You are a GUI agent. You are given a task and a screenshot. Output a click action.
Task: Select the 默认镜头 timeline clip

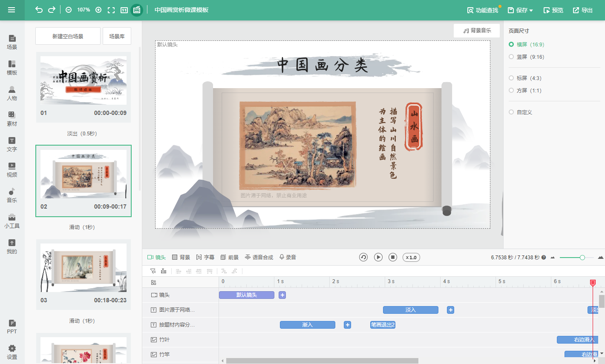point(247,295)
